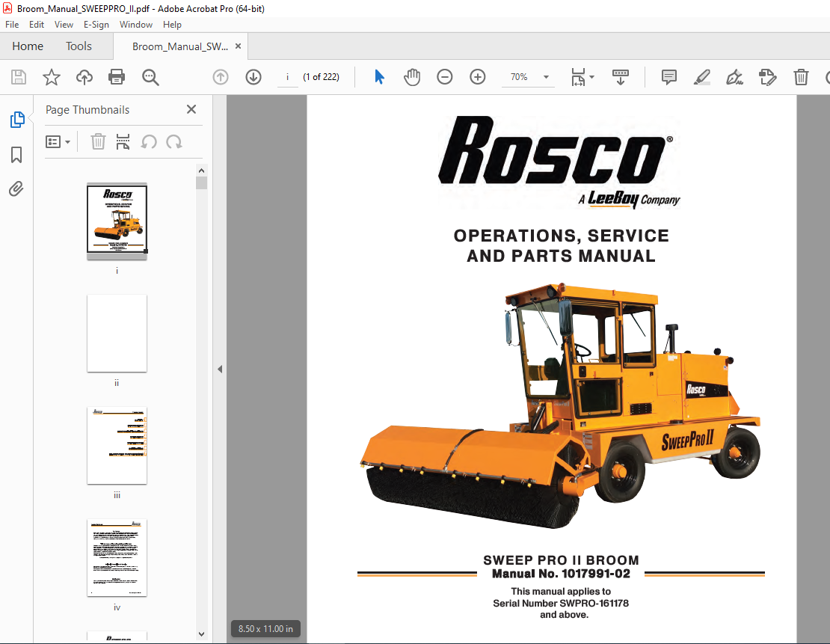
Task: Add a sticky note comment
Action: [x=669, y=77]
